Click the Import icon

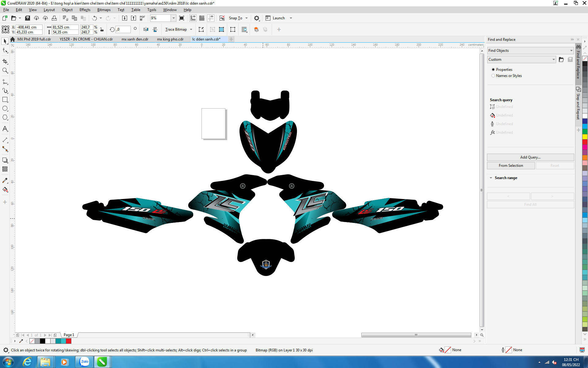pyautogui.click(x=125, y=18)
